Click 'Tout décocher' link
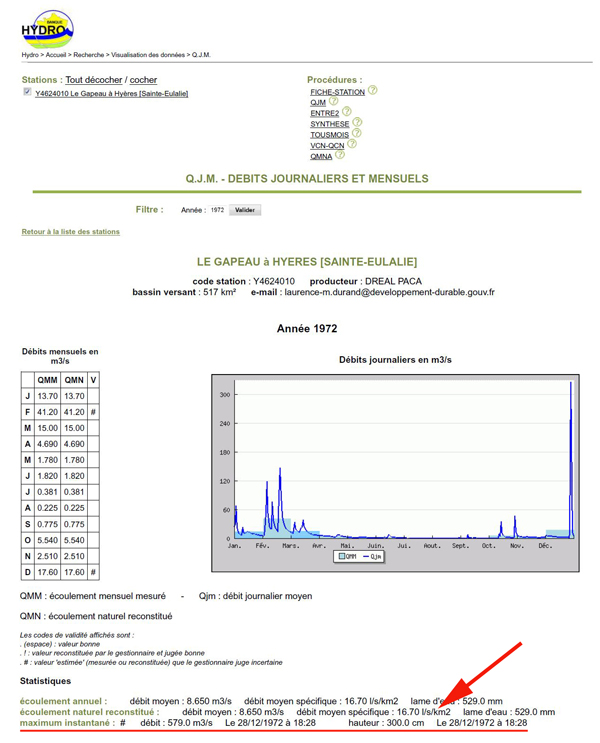 [x=94, y=80]
